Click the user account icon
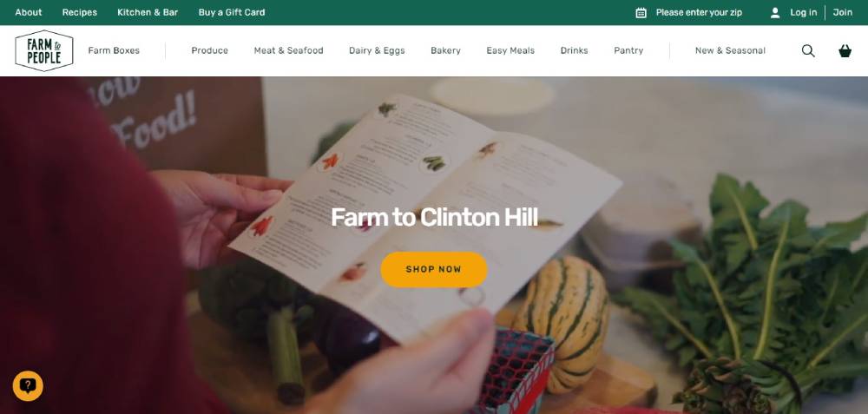The image size is (868, 414). tap(775, 13)
